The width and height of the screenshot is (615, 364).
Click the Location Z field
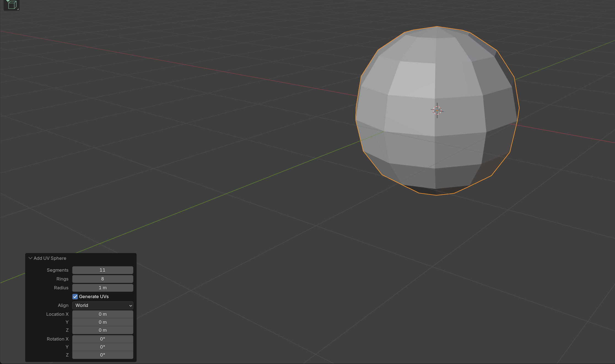point(102,330)
